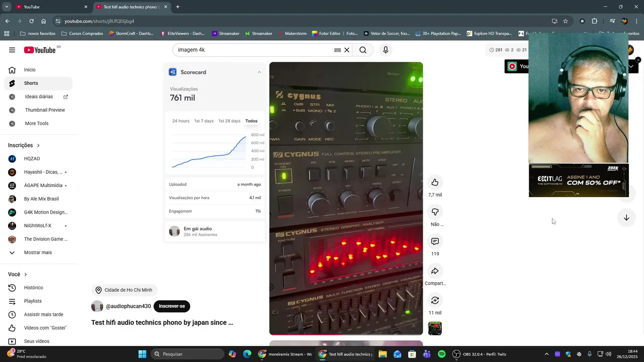Open the comments showing 119
Image resolution: width=644 pixels, height=362 pixels.
click(435, 241)
